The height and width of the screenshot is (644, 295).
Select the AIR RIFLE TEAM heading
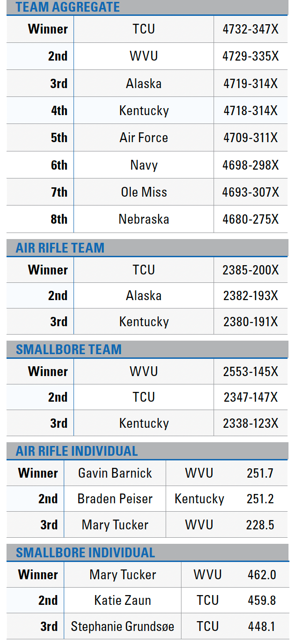[60, 248]
